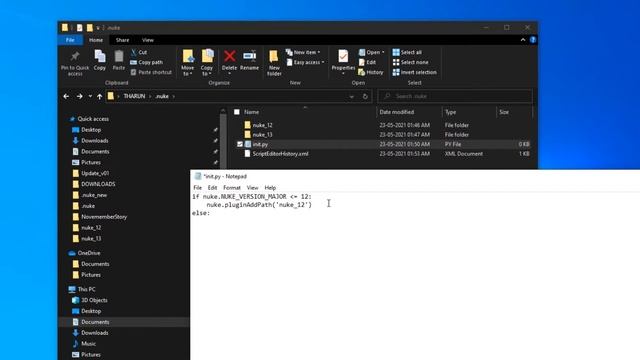640x360 pixels.
Task: Click Cut in the Clipboard group
Action: (x=139, y=52)
